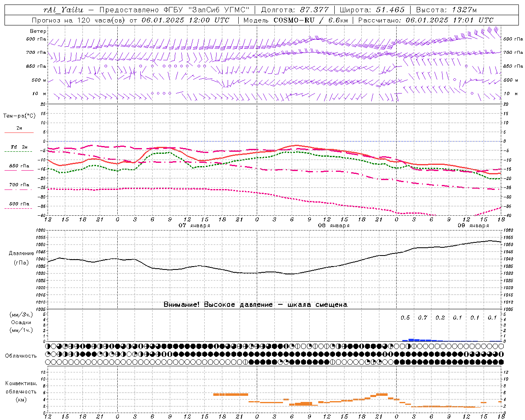Click the 850 гПа entry in the temperature legend

point(19,166)
